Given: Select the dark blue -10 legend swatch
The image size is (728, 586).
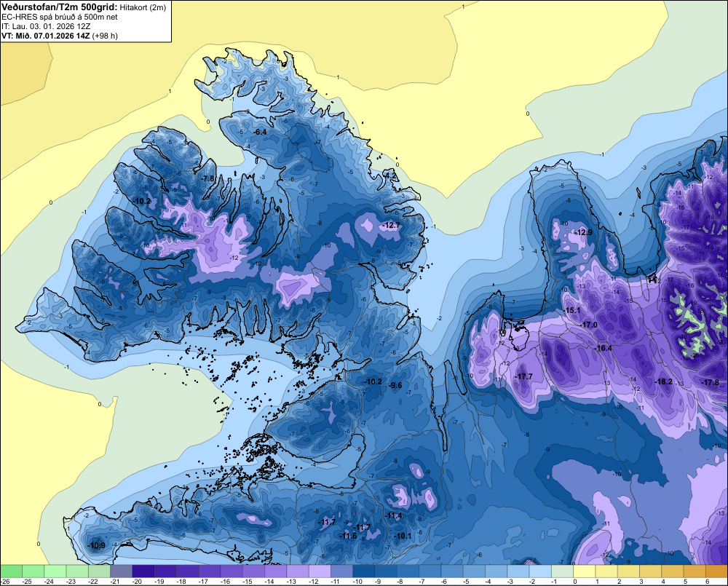Looking at the screenshot, I should click(364, 571).
